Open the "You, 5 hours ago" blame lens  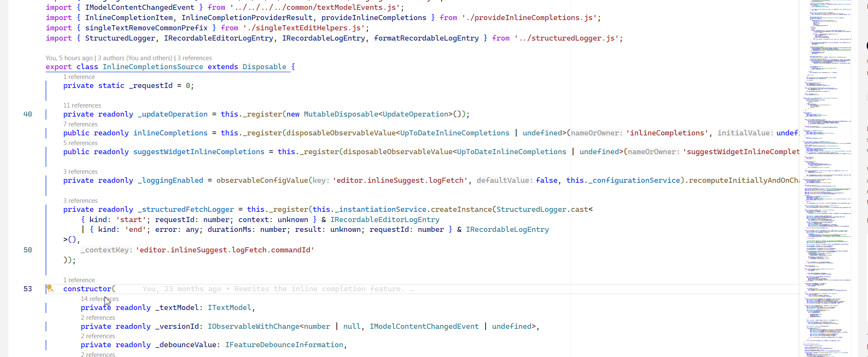pos(69,58)
